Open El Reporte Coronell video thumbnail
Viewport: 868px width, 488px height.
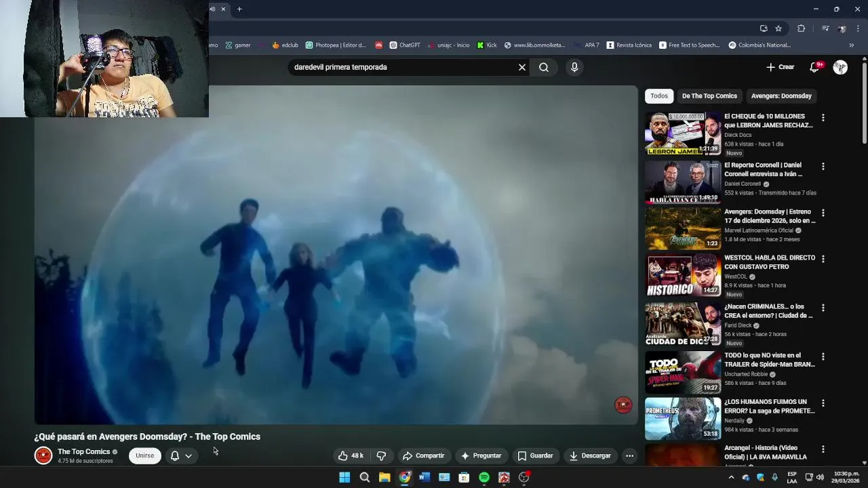click(x=683, y=182)
